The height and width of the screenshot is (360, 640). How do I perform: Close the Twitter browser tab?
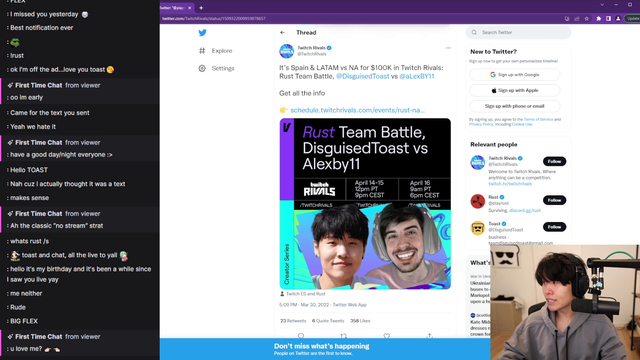point(189,8)
